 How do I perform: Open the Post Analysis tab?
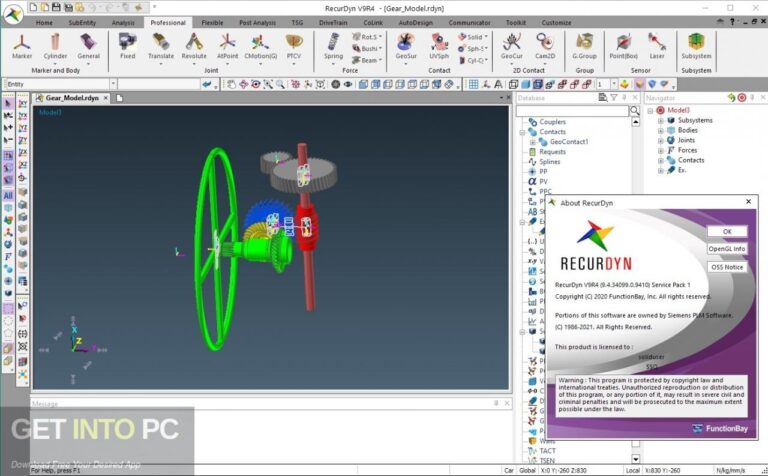click(257, 23)
